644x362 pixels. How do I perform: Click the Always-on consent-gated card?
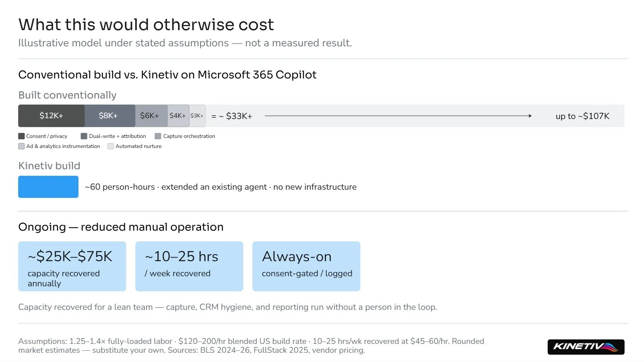[306, 266]
